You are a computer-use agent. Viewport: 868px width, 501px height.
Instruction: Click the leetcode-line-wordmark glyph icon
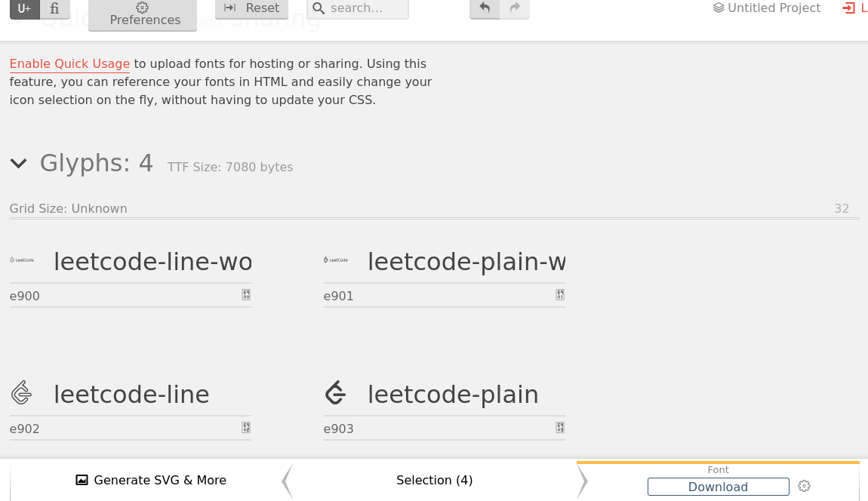click(22, 260)
